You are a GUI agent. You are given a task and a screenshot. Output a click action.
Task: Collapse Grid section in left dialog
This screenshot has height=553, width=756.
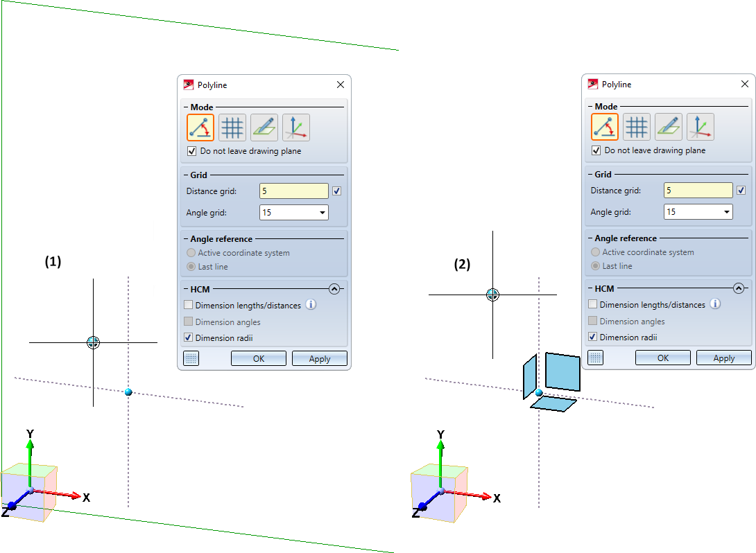[x=186, y=175]
